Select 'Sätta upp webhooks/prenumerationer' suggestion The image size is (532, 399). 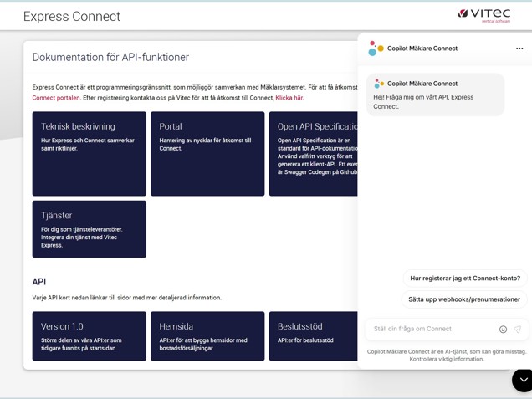(463, 299)
